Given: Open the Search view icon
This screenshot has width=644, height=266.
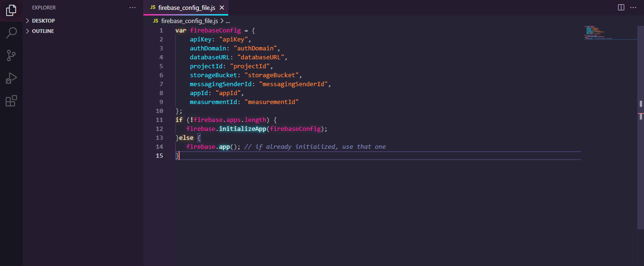Looking at the screenshot, I should [x=11, y=32].
